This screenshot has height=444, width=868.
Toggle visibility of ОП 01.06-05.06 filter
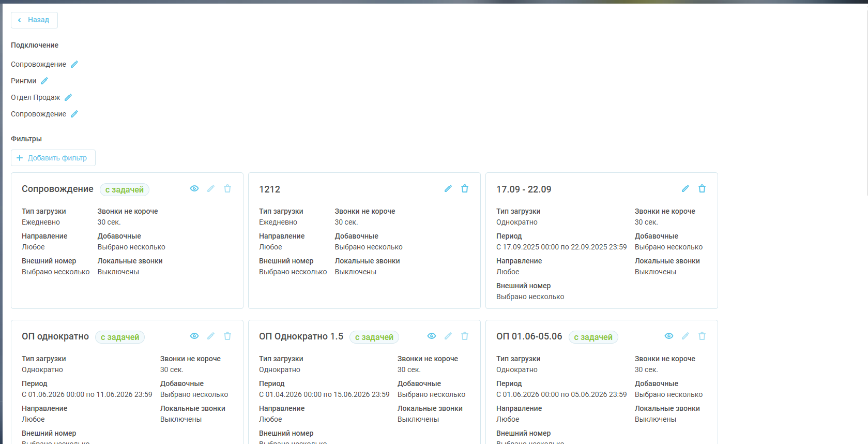pos(669,336)
